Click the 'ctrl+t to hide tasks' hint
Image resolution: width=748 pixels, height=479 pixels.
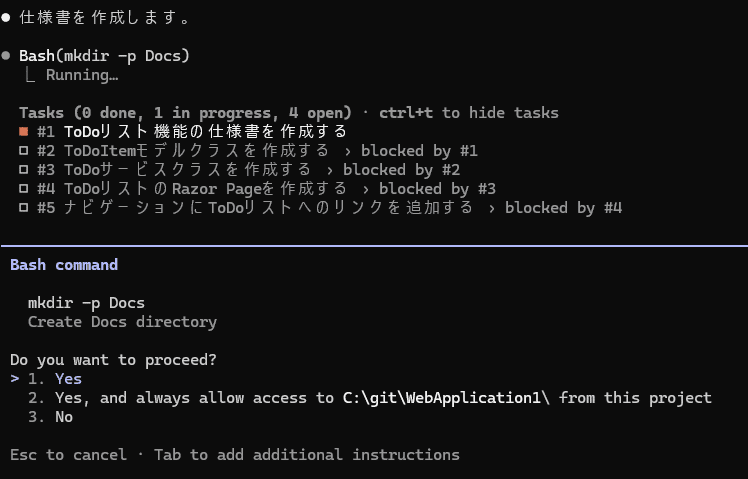click(469, 113)
